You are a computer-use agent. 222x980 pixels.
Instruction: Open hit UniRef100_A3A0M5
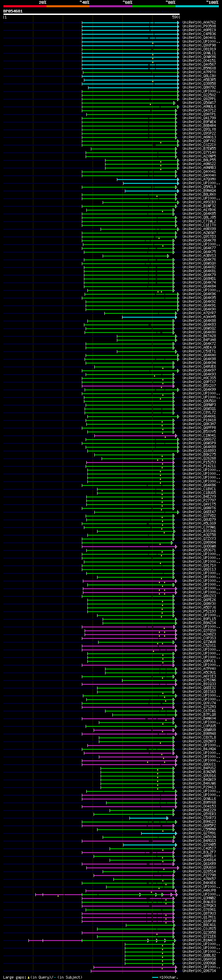199,317
